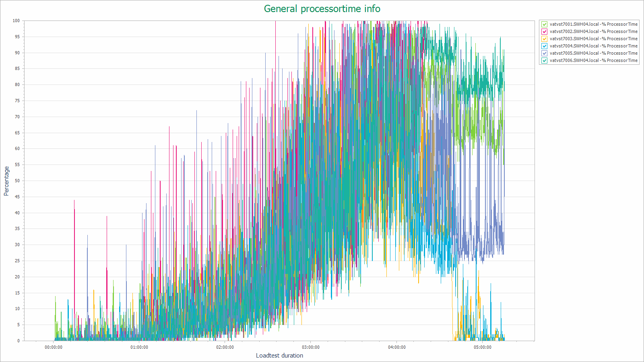Click the 100 label on percentage axis
644x362 pixels.
click(16, 21)
